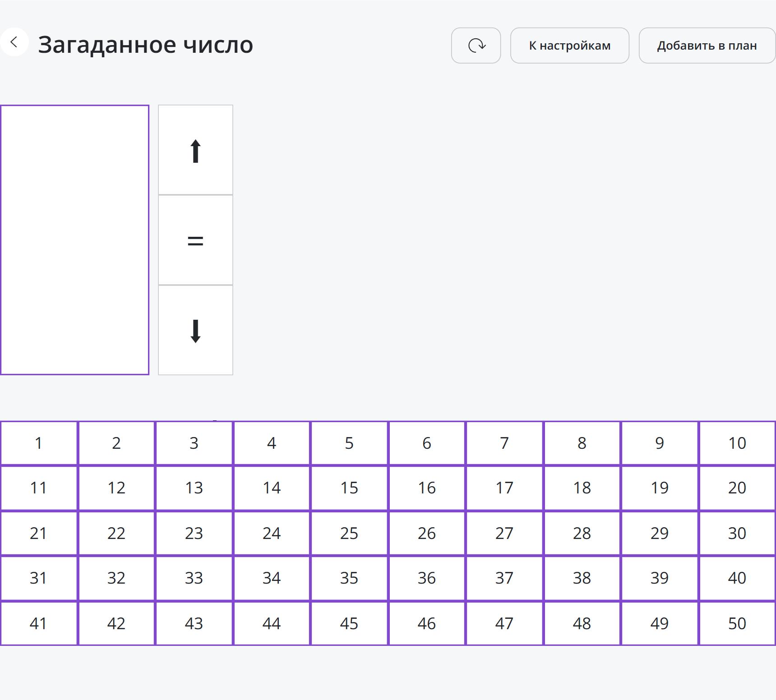Click the down arrow button
Viewport: 776px width, 700px height.
click(195, 331)
